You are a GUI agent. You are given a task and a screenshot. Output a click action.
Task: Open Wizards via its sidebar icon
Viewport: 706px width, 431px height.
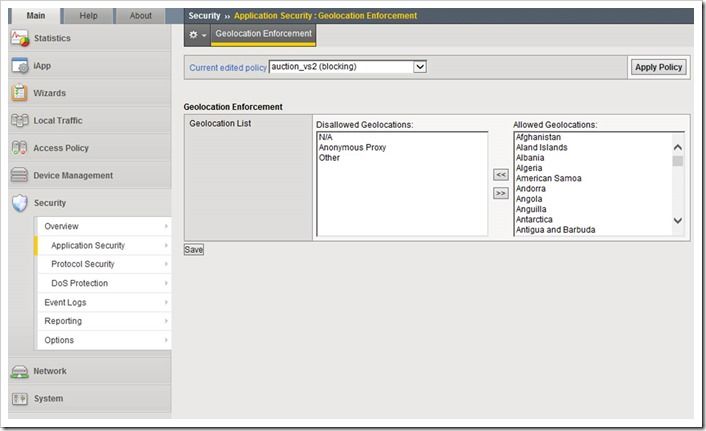[x=20, y=93]
